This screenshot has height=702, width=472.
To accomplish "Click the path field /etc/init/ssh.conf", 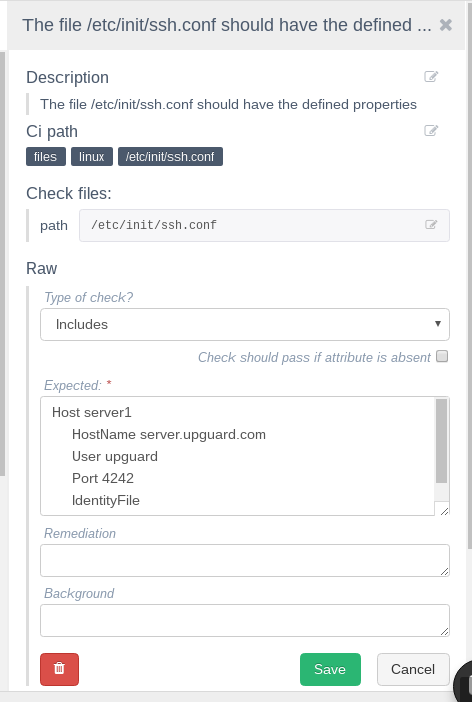I will pyautogui.click(x=264, y=225).
